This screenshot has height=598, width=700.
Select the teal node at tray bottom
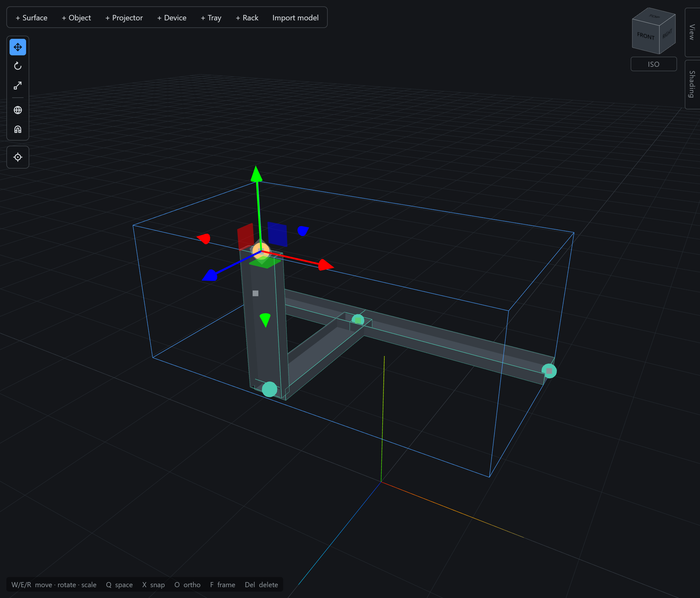269,389
